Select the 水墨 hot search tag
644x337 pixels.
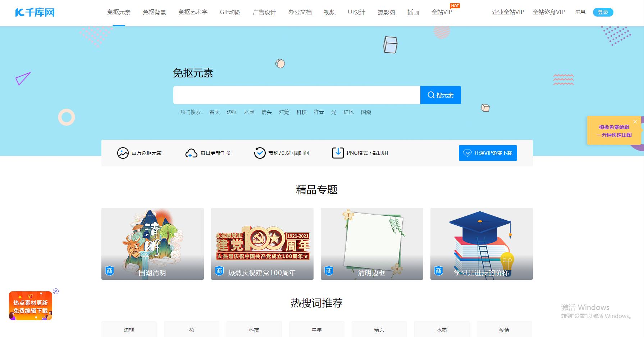[249, 112]
